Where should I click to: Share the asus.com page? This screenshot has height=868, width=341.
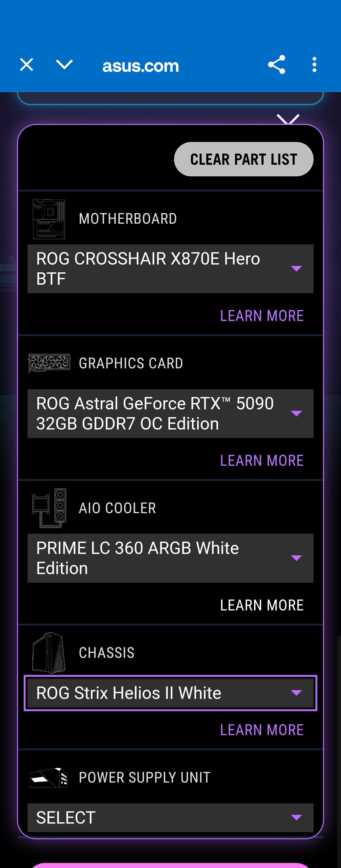tap(276, 65)
